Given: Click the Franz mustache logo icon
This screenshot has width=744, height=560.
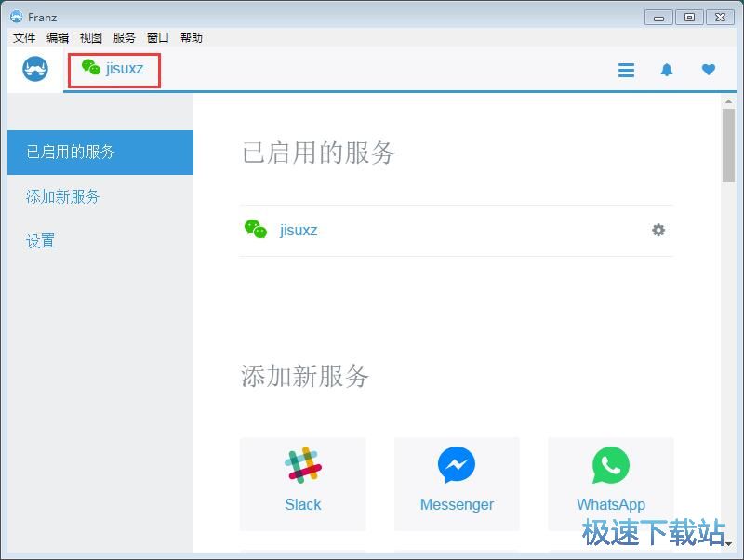Looking at the screenshot, I should pos(35,69).
